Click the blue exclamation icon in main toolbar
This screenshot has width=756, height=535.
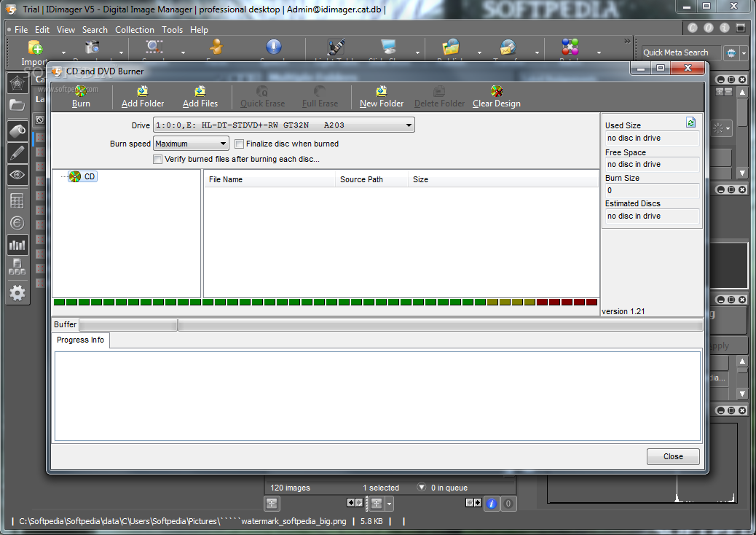(x=273, y=47)
